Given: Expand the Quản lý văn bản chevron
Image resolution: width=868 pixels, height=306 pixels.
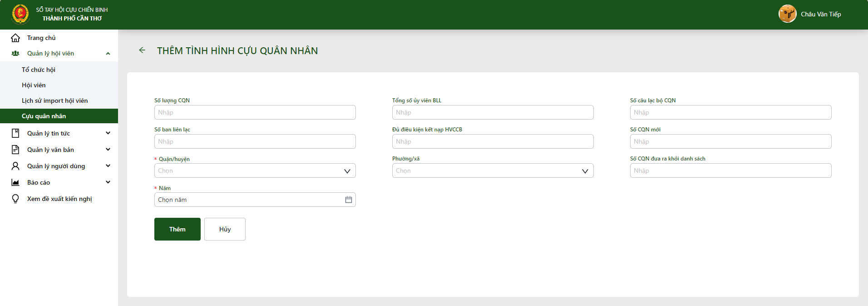Looking at the screenshot, I should [x=108, y=150].
